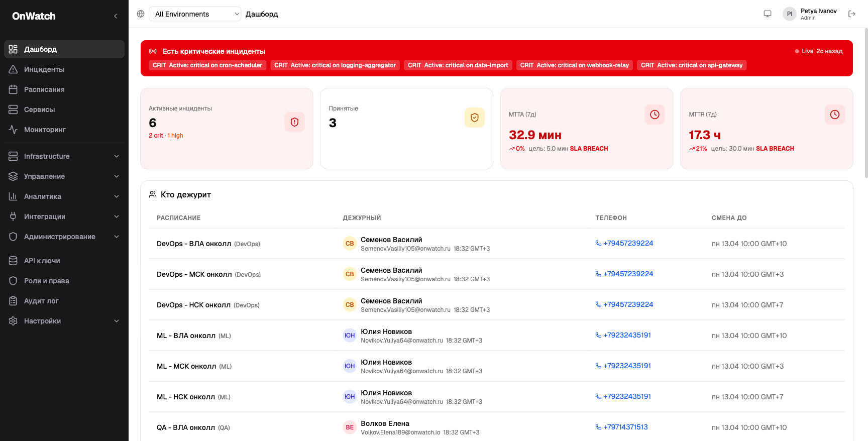Click the broadcast icon in the critical incidents banner
The image size is (868, 441).
(x=153, y=51)
